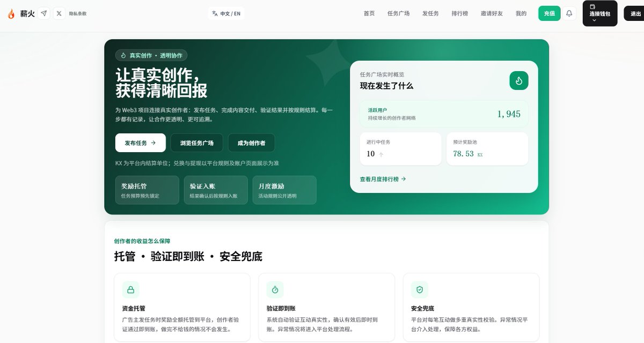Select the 奖励托管 feature card
Image resolution: width=644 pixels, height=343 pixels.
[147, 190]
